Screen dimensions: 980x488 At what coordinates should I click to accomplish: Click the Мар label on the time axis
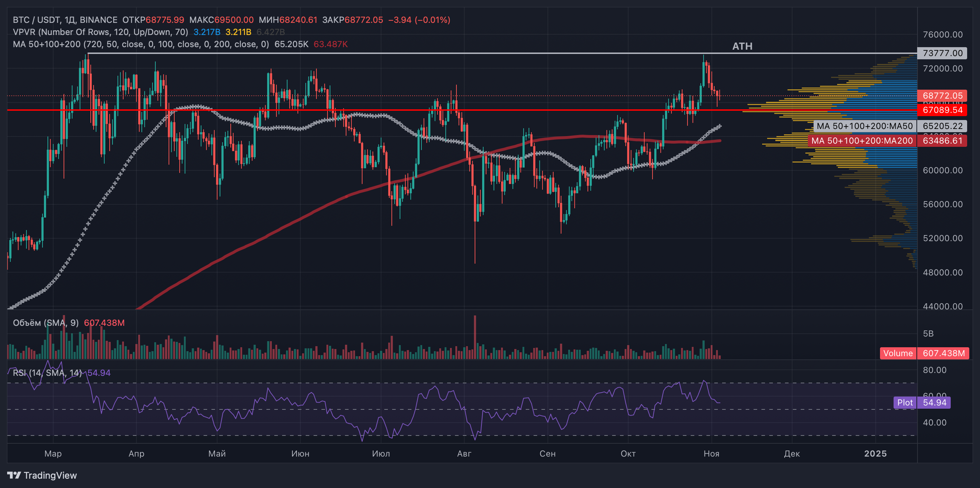[x=53, y=454]
